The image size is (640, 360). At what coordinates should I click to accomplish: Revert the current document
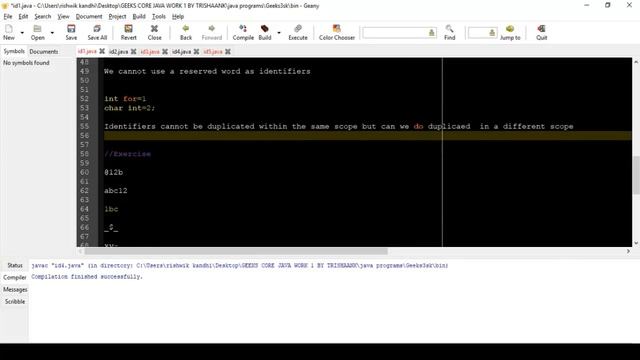tap(129, 32)
